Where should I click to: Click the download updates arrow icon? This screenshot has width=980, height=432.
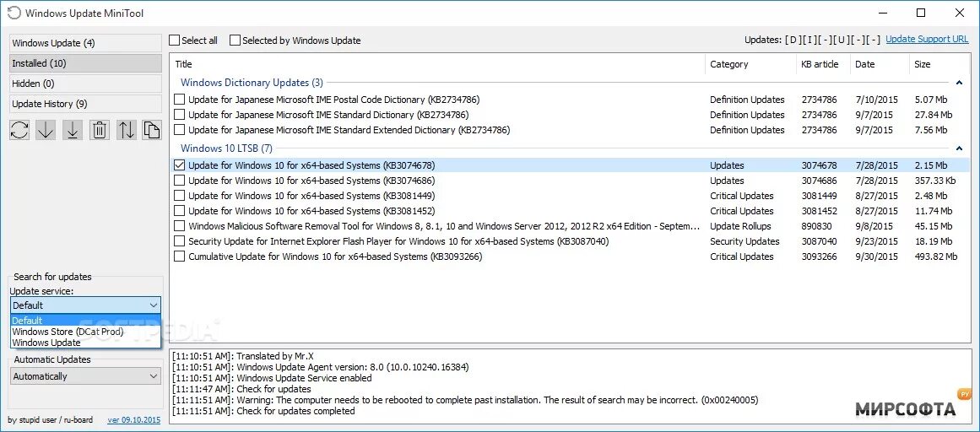(x=46, y=130)
